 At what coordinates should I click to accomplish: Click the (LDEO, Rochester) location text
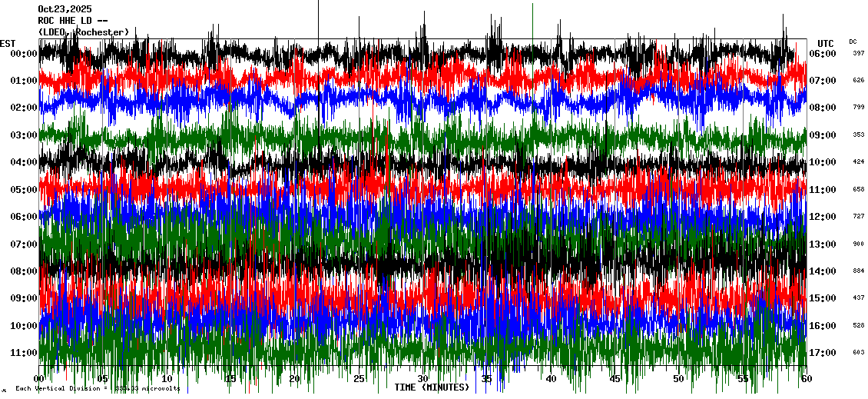83,32
